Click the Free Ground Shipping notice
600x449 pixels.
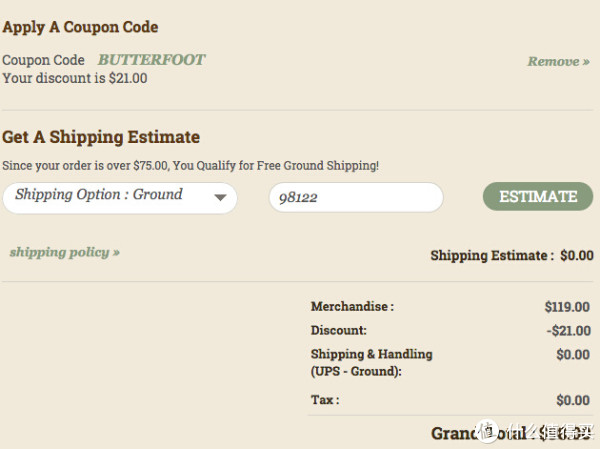191,166
